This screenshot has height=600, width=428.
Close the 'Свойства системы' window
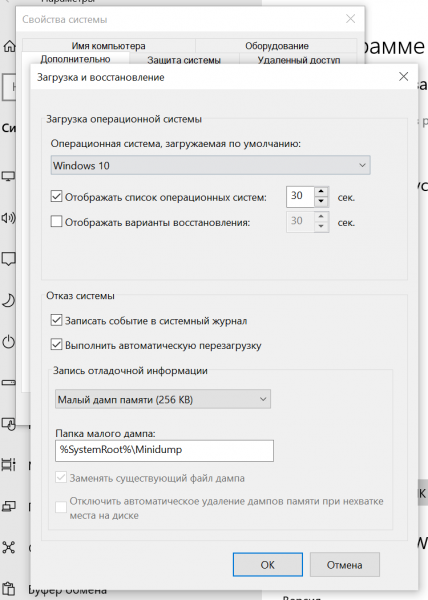pyautogui.click(x=350, y=19)
